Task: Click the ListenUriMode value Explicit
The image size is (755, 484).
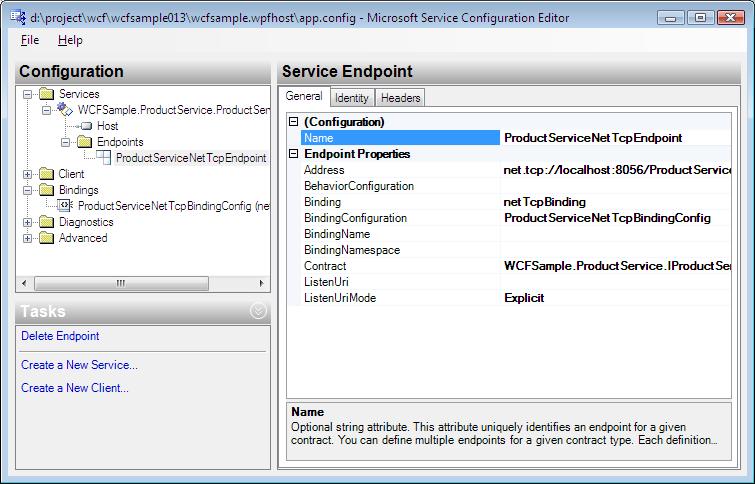Action: (x=615, y=298)
